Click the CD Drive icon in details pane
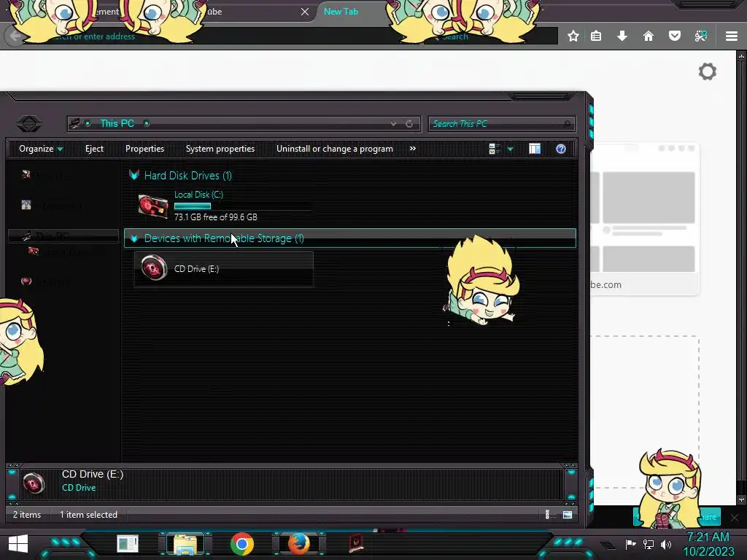The height and width of the screenshot is (560, 747). [34, 483]
